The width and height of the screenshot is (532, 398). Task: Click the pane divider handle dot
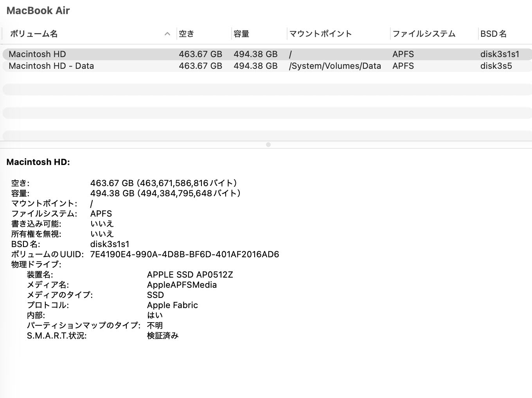(268, 145)
